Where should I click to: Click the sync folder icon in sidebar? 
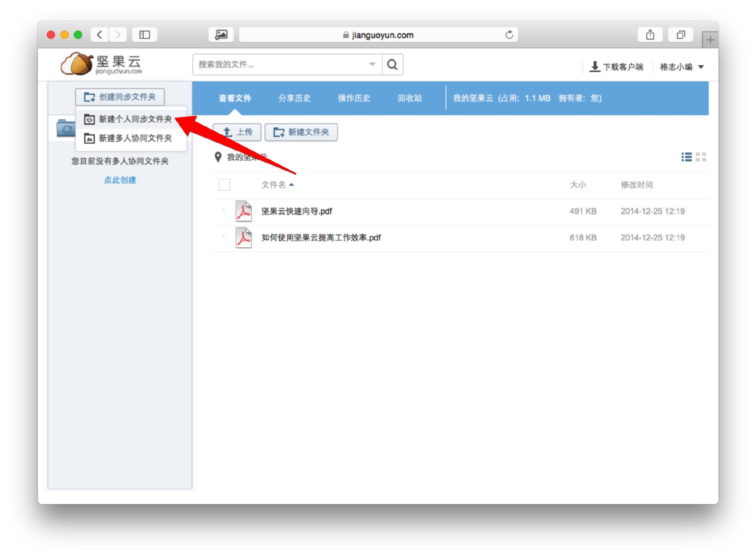point(66,129)
